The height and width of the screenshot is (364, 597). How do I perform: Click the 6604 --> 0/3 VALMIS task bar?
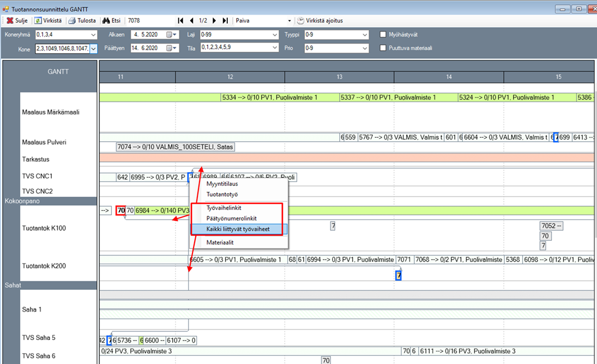click(505, 137)
